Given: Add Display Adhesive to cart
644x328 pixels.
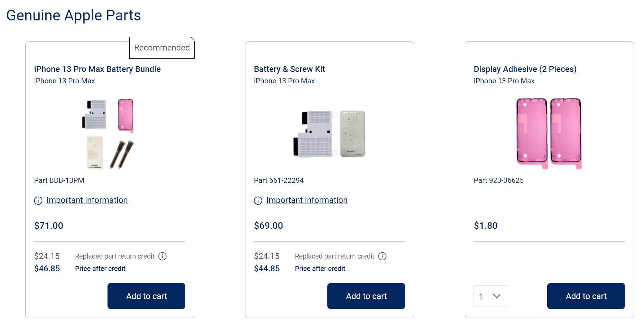Looking at the screenshot, I should coord(586,296).
